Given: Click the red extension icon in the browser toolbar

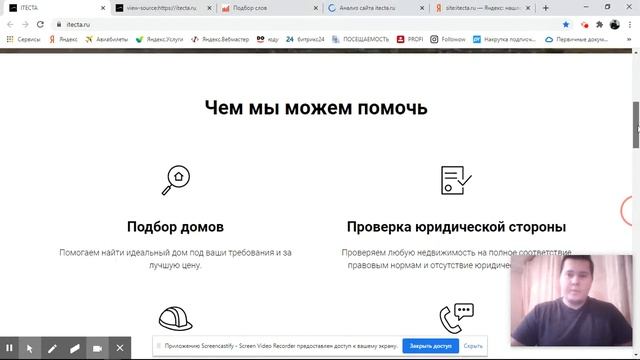Looking at the screenshot, I should click(584, 25).
